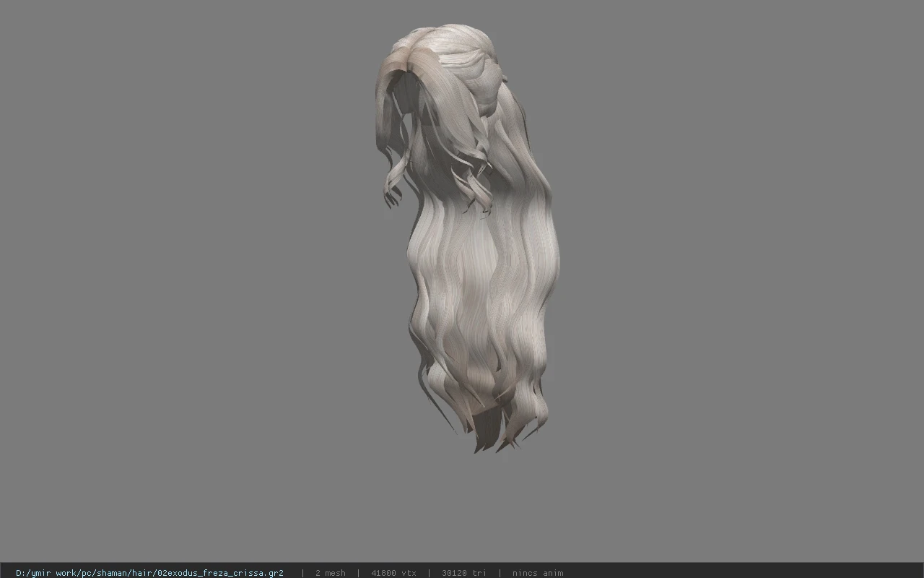Click the empty status bar area right of 'nincs anim'
The image size is (924, 578).
pyautogui.click(x=744, y=571)
